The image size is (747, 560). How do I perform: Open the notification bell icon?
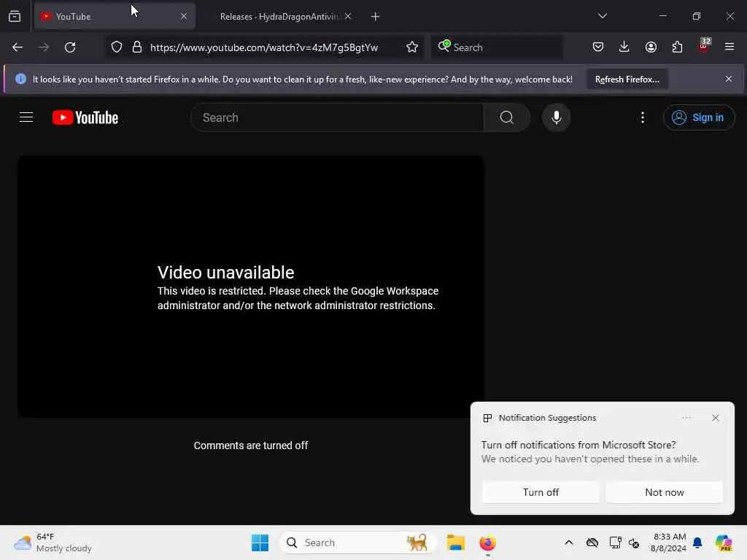coord(697,542)
